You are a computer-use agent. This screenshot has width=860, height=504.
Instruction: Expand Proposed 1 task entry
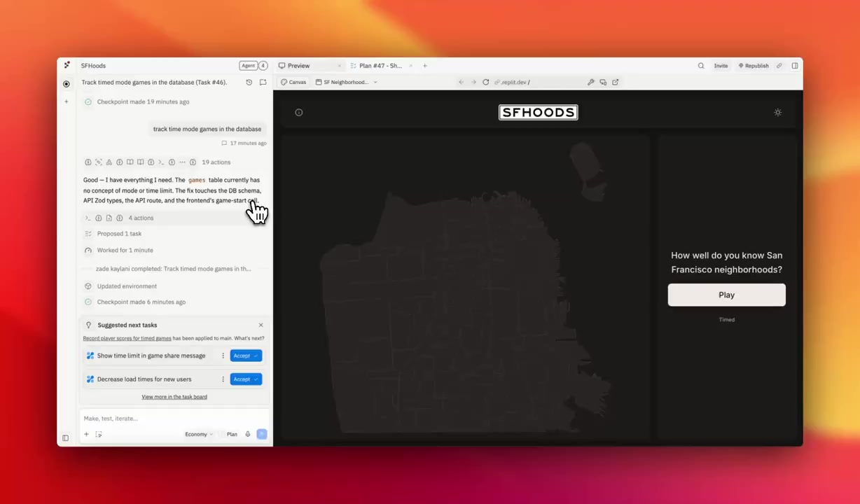113,234
